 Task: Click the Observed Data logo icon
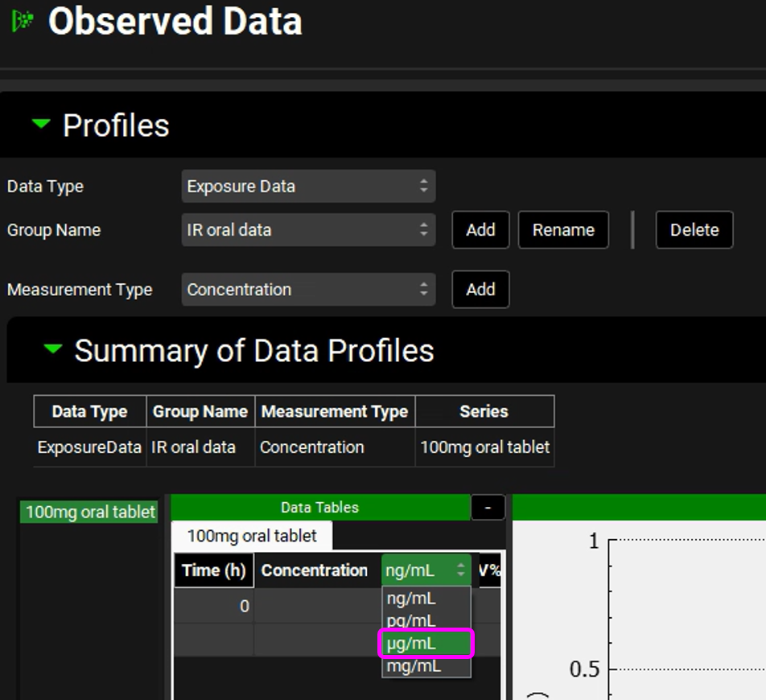tap(23, 21)
